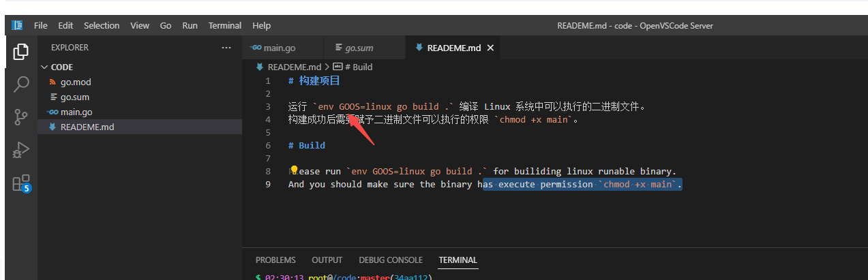Screen dimensions: 868x280
Task: Click the Go icon on main.go tab
Action: pyautogui.click(x=256, y=48)
